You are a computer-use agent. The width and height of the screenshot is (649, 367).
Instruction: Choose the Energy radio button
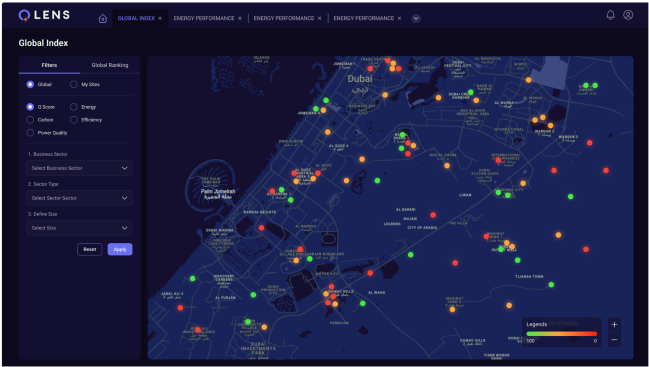point(74,107)
